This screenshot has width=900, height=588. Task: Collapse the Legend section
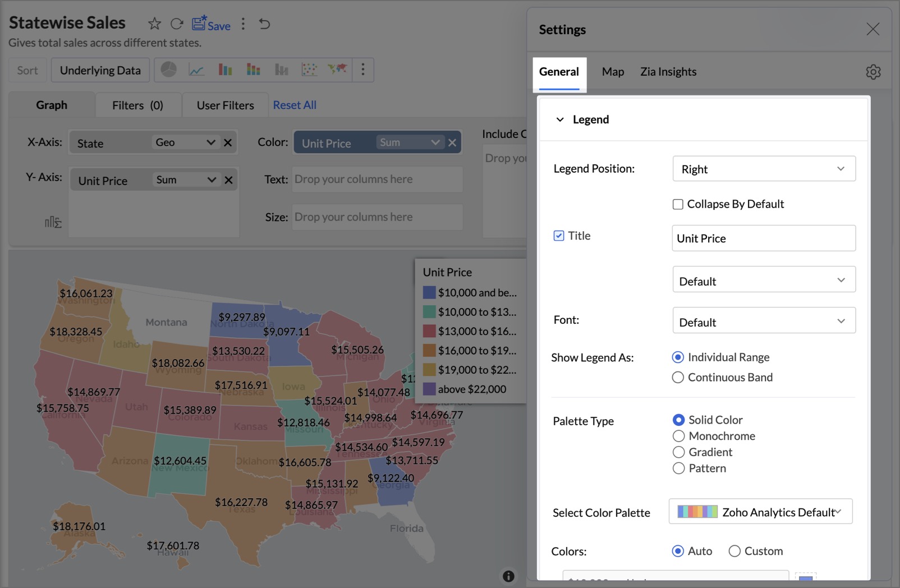560,120
